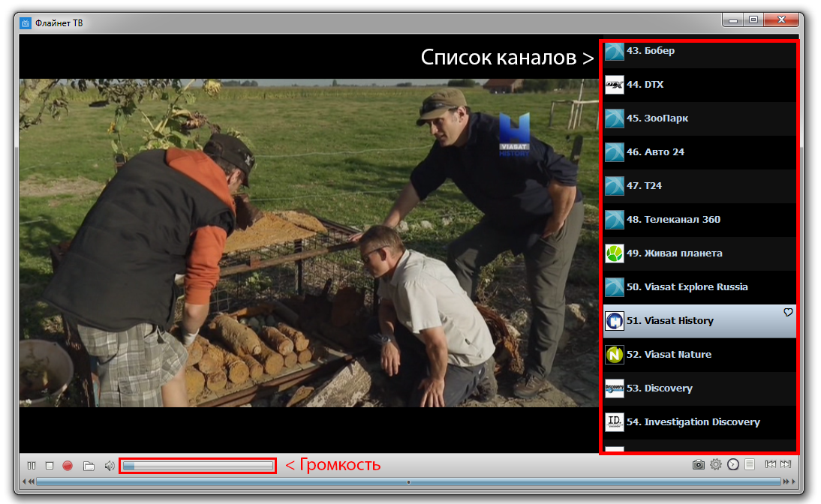
Task: Click the DTX channel logo
Action: click(x=614, y=85)
